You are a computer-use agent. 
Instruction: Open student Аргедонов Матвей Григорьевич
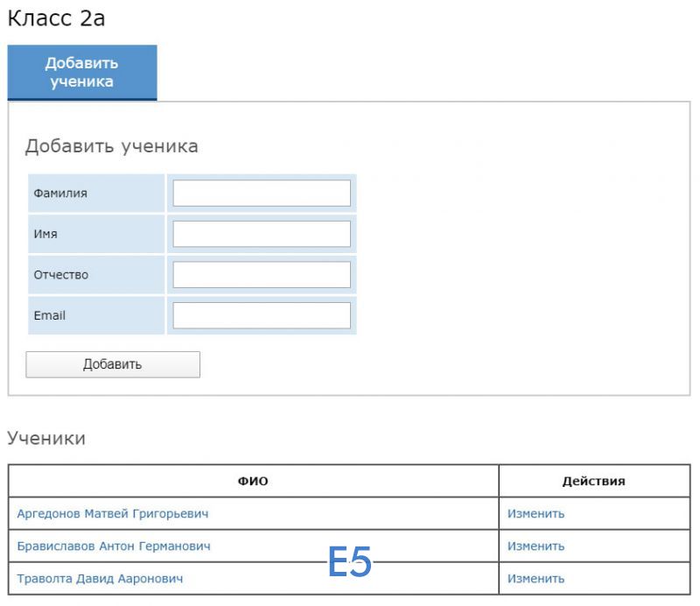click(113, 514)
